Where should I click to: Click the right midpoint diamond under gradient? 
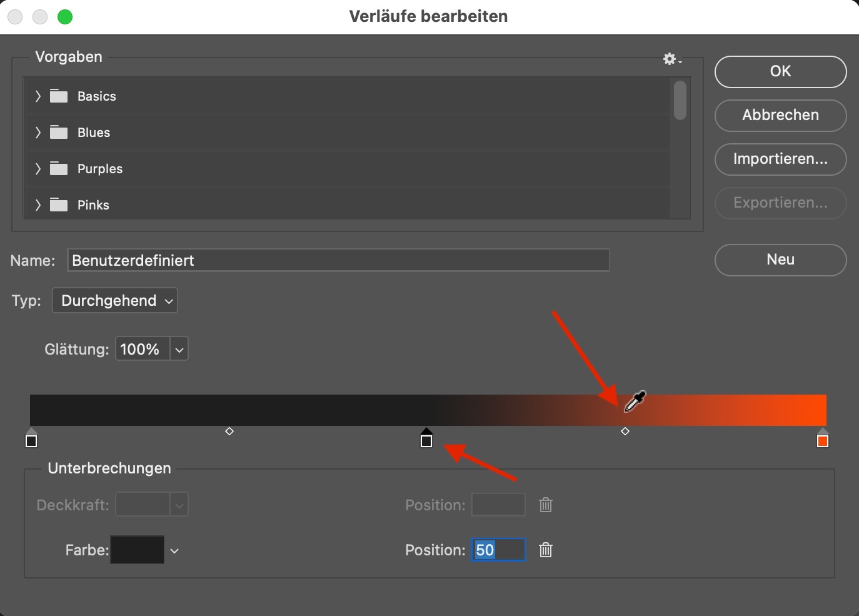coord(625,432)
